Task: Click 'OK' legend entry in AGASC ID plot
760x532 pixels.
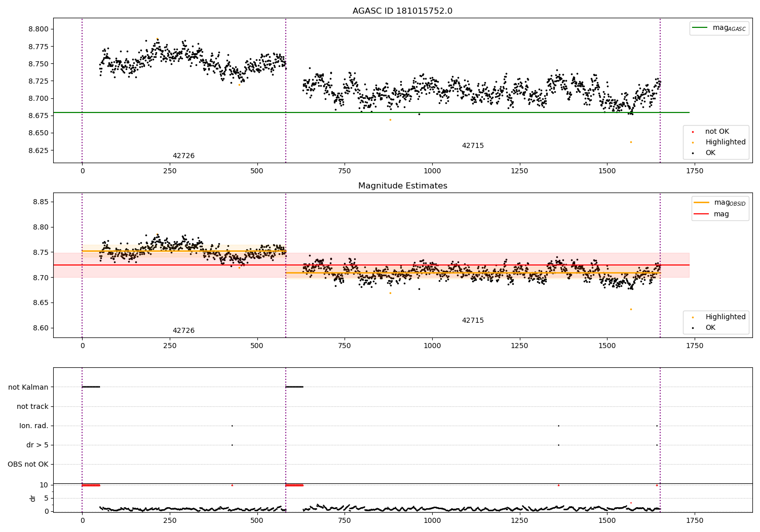Action: pos(710,153)
